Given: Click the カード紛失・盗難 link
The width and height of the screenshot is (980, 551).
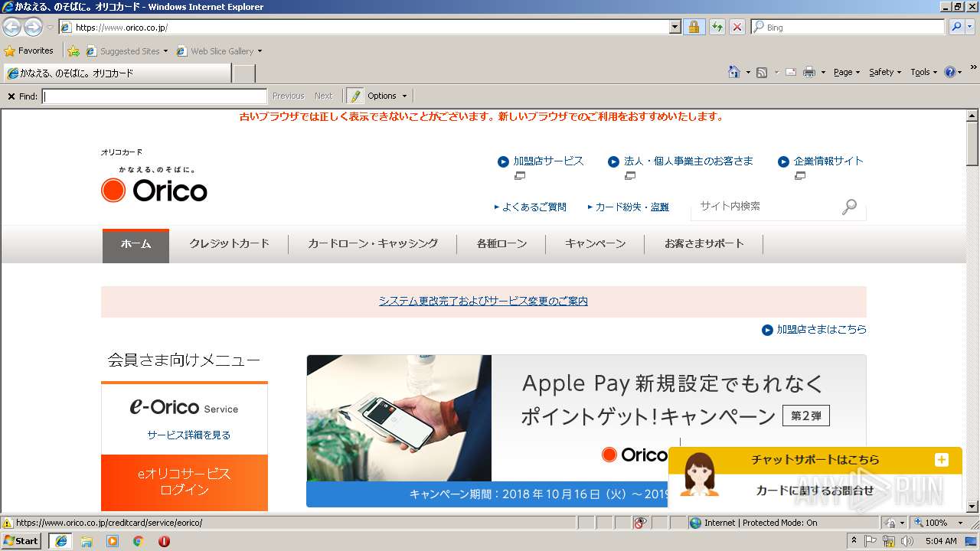Looking at the screenshot, I should (632, 207).
